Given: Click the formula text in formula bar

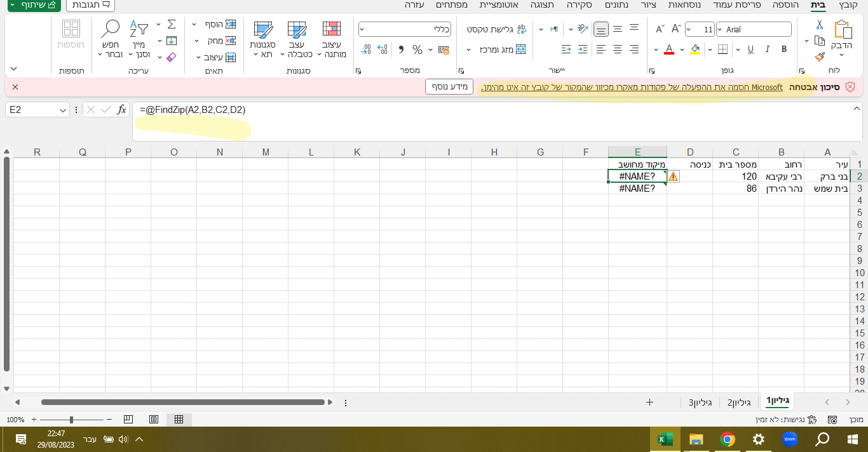Looking at the screenshot, I should 193,110.
